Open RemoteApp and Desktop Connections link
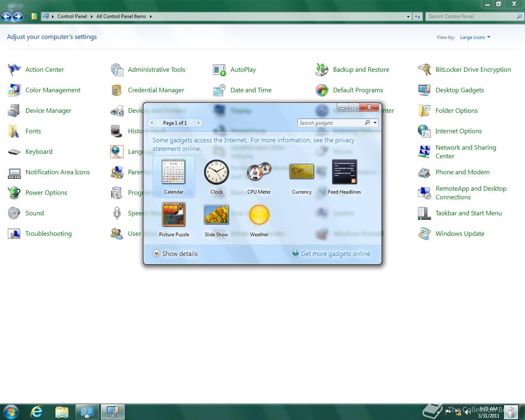The width and height of the screenshot is (525, 420). (471, 193)
